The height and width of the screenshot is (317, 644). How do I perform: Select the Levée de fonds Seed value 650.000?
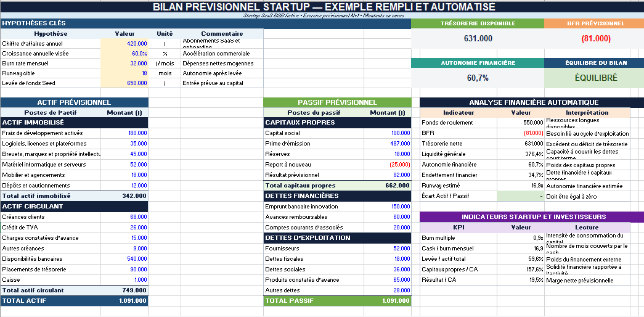(124, 83)
